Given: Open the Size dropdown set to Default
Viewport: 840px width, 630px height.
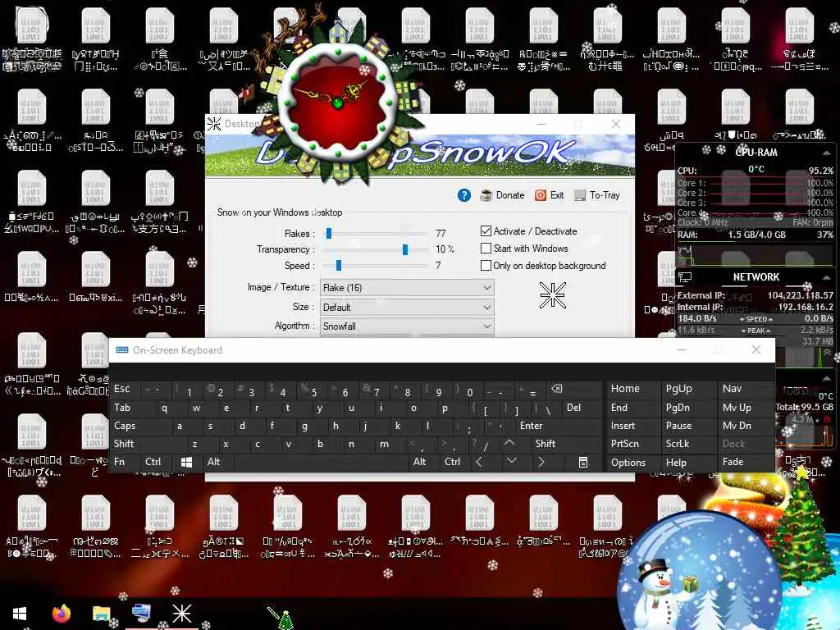Looking at the screenshot, I should point(407,308).
